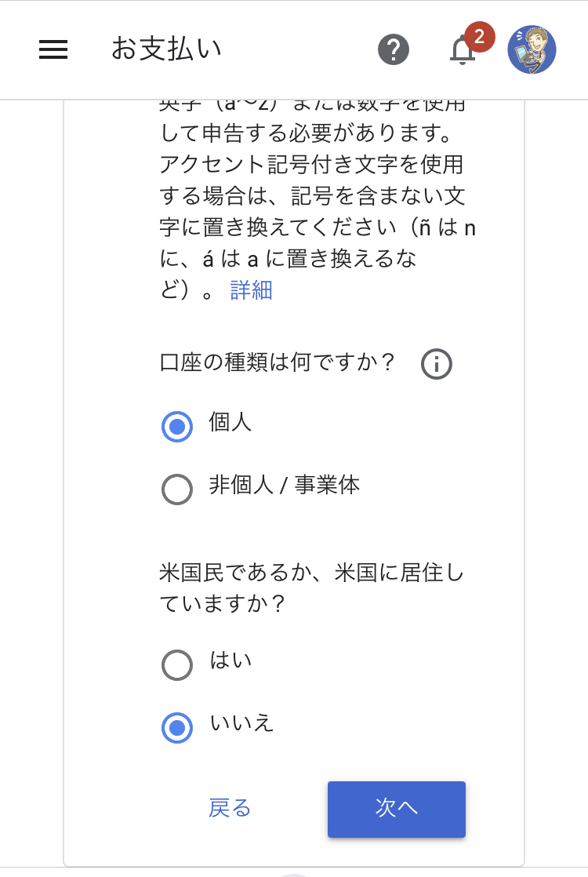This screenshot has width=588, height=877.
Task: Click the はい option label text
Action: pyautogui.click(x=230, y=660)
